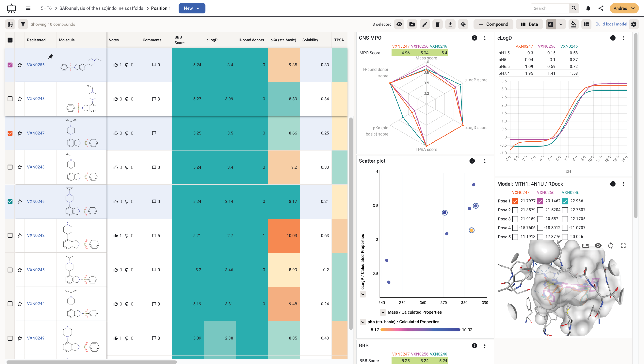Open the New status dropdown
Image resolution: width=644 pixels, height=364 pixels.
[192, 8]
